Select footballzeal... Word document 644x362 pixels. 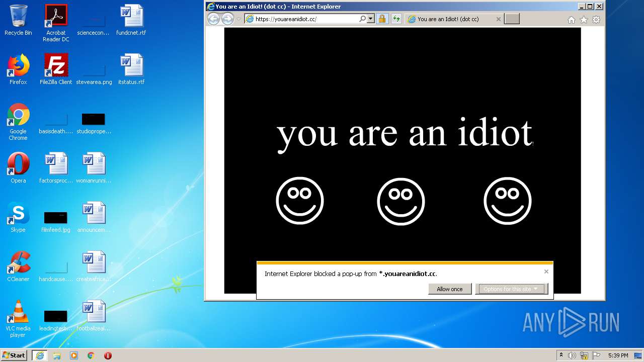(x=94, y=316)
